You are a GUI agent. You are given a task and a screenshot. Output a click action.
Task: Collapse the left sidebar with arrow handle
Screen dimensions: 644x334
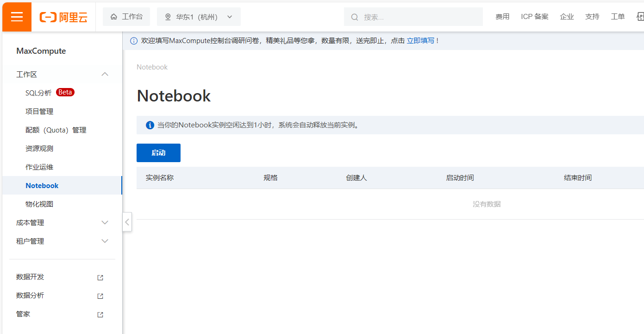[x=127, y=222]
